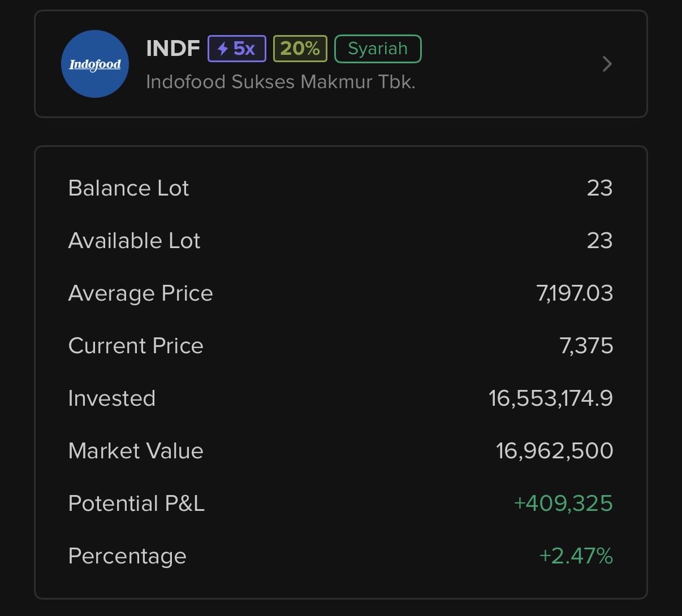
Task: Tap the Invested amount 16,553,174.9
Action: coord(551,398)
